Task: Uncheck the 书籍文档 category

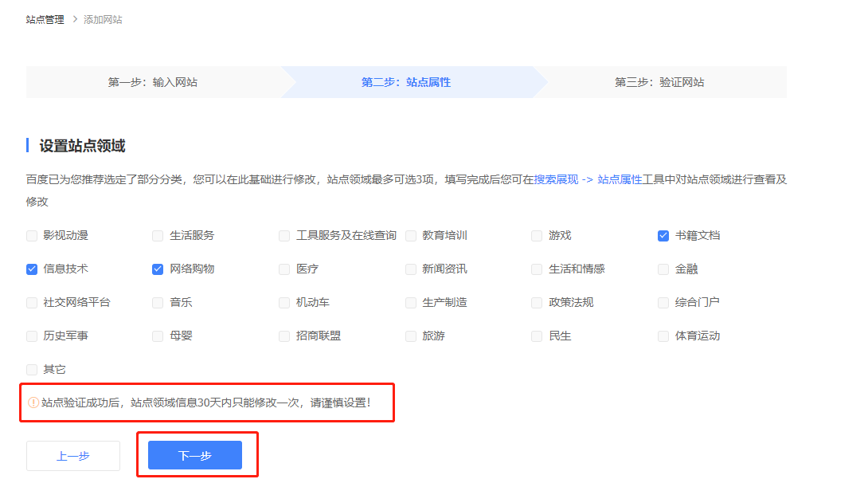Action: tap(663, 235)
